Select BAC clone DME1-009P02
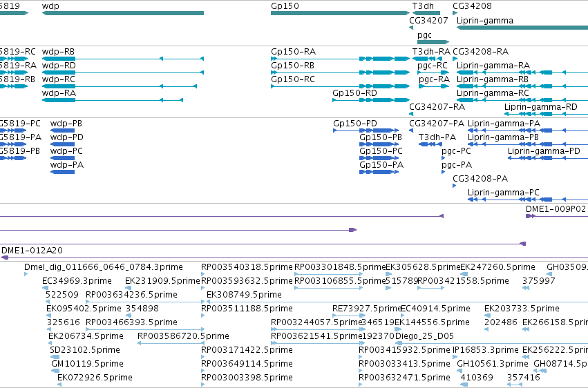This screenshot has height=388, width=588. point(556,209)
